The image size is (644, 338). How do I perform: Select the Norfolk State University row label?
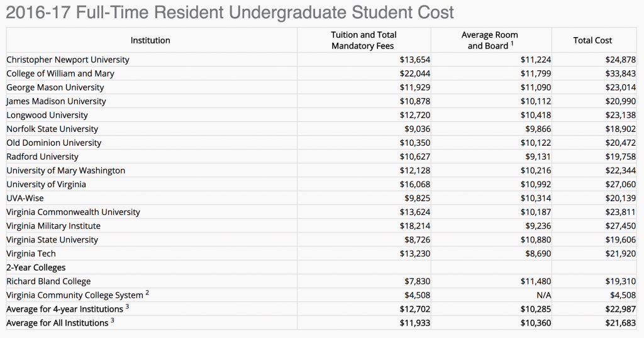52,129
